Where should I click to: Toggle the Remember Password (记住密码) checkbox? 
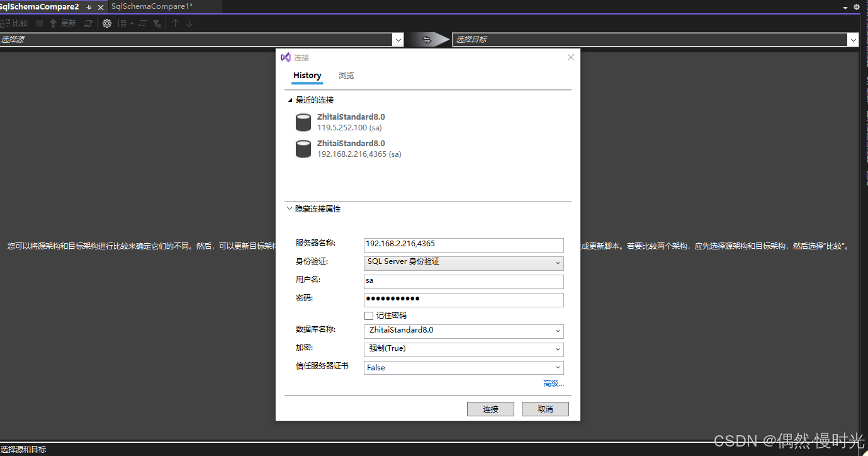(x=369, y=316)
